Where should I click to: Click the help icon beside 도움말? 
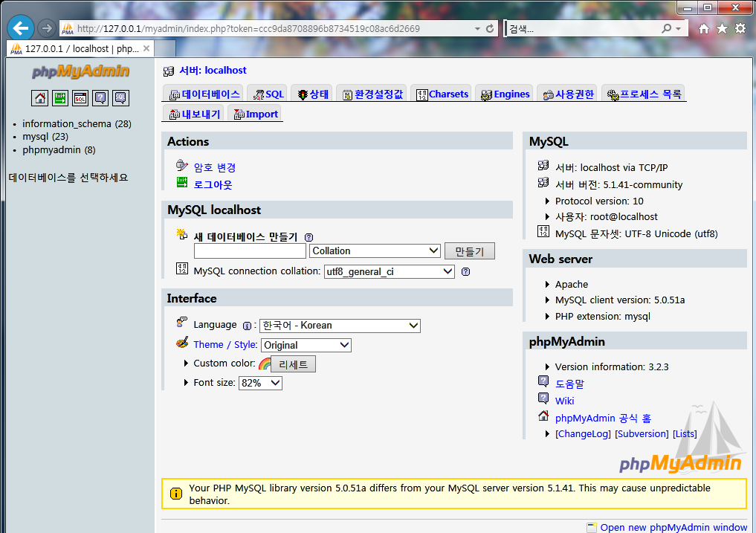tap(543, 381)
